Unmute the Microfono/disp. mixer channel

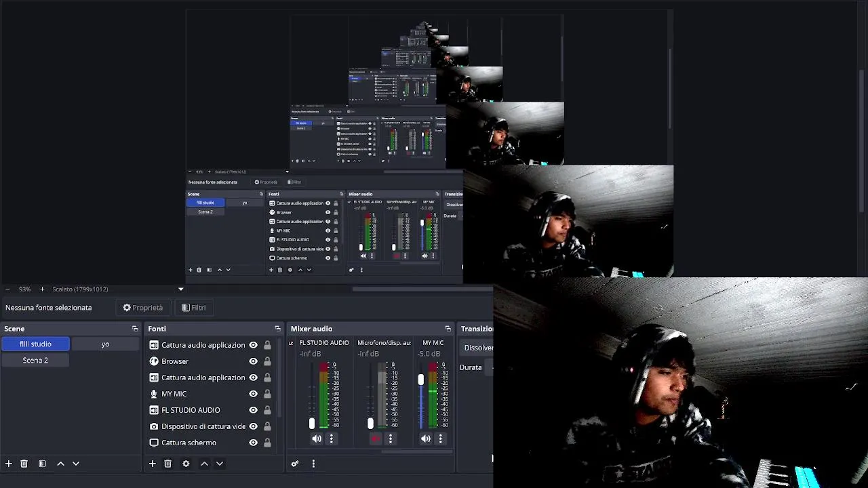pos(376,439)
